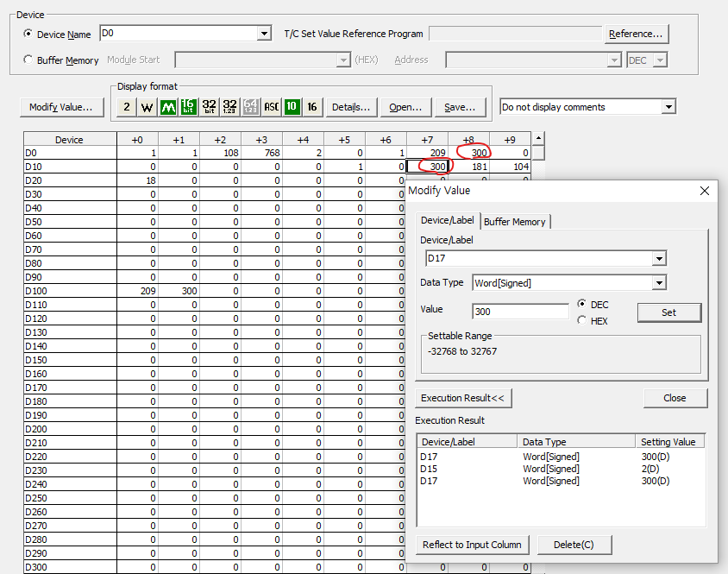Select D10 +9 cell with value 104
728x574 pixels.
pyautogui.click(x=511, y=167)
